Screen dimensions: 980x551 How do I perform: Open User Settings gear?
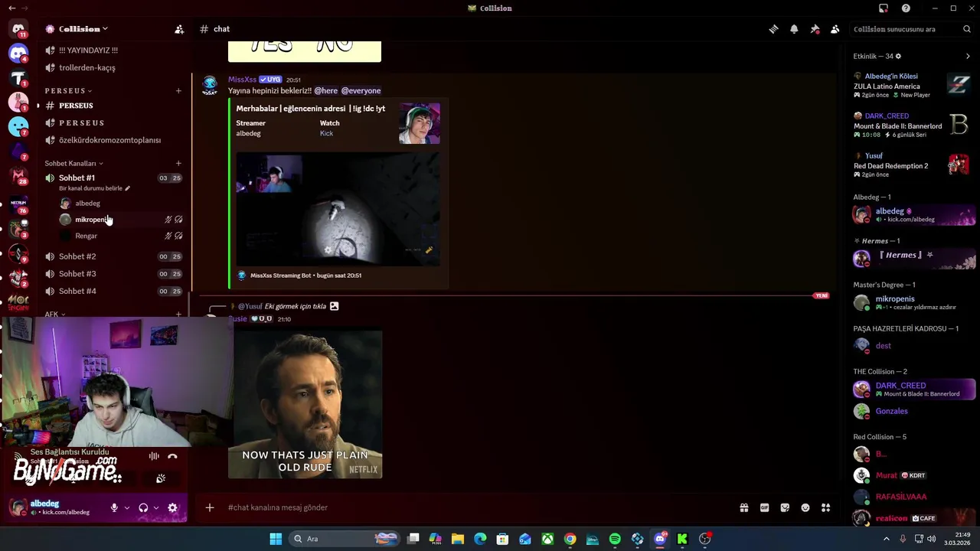pos(172,507)
